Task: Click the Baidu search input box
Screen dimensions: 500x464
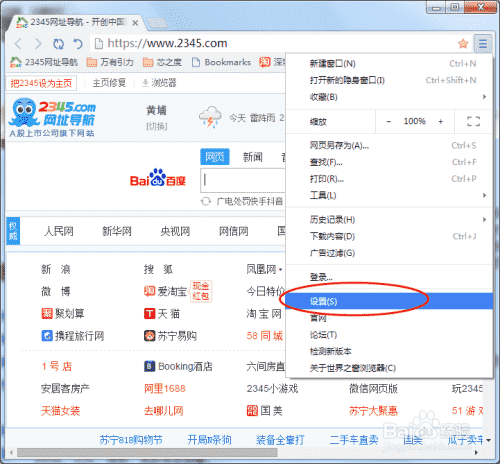Action: tap(243, 180)
